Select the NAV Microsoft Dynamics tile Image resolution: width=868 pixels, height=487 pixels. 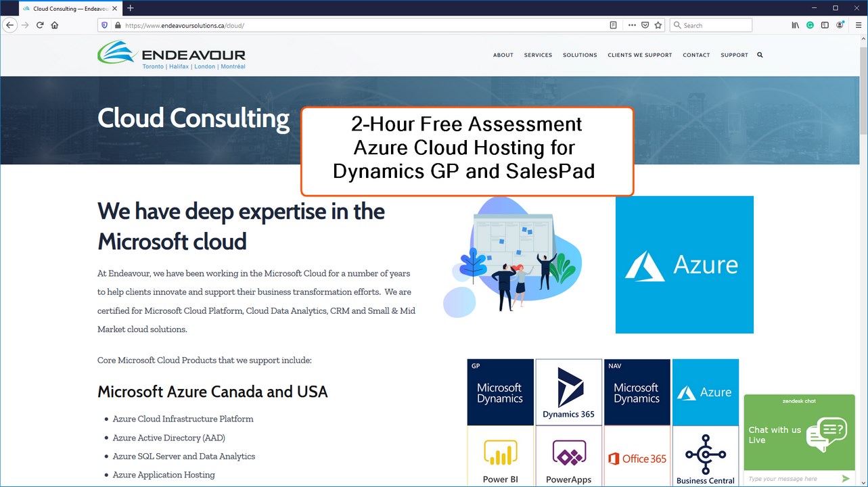click(637, 392)
